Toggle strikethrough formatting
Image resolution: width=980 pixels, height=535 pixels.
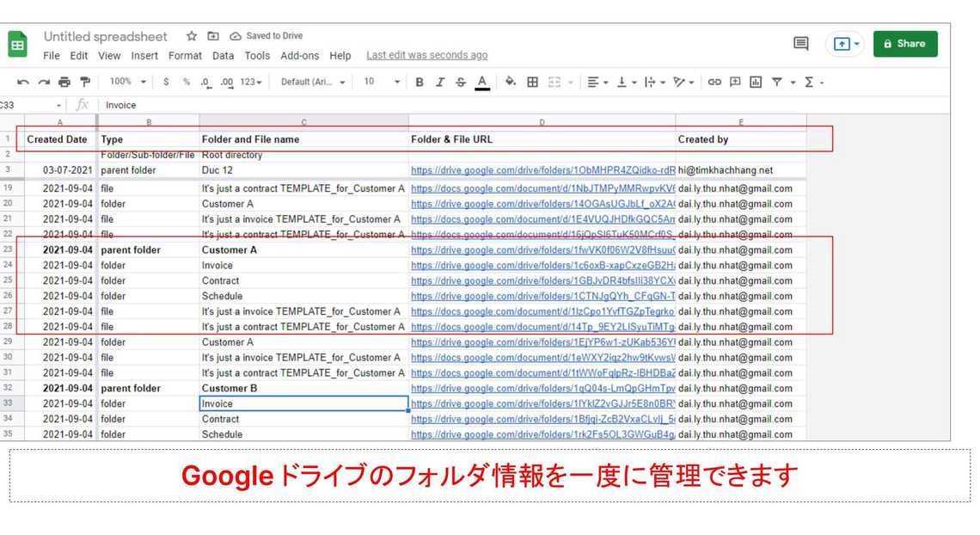click(x=461, y=83)
